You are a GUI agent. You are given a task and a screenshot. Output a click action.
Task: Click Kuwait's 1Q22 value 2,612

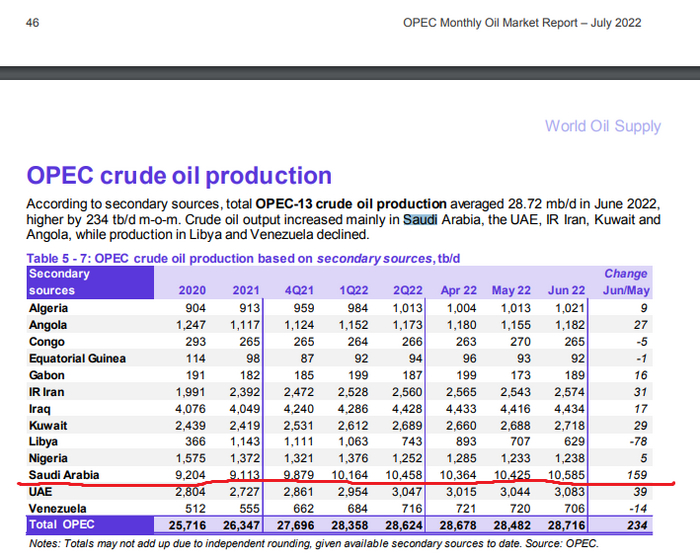click(x=353, y=426)
